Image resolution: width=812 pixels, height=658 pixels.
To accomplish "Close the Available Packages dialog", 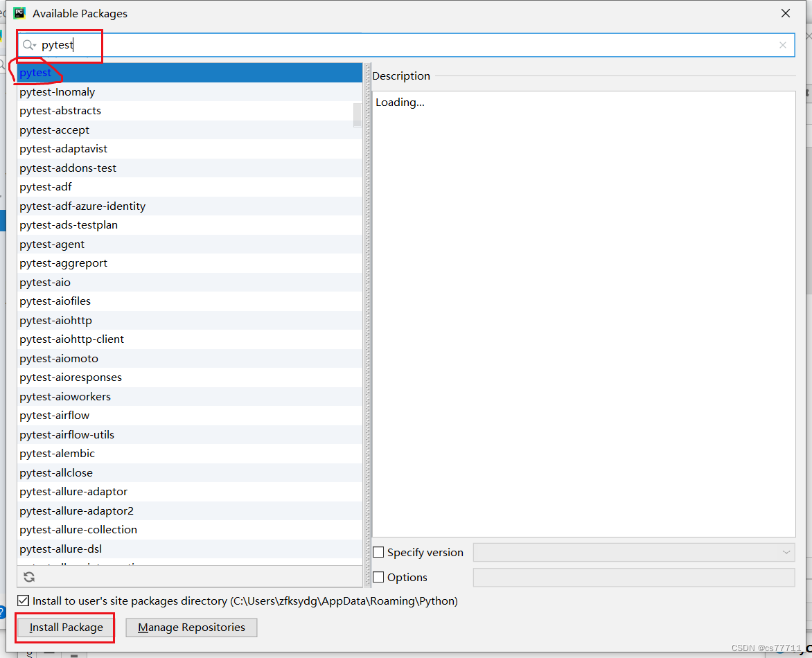I will coord(785,13).
